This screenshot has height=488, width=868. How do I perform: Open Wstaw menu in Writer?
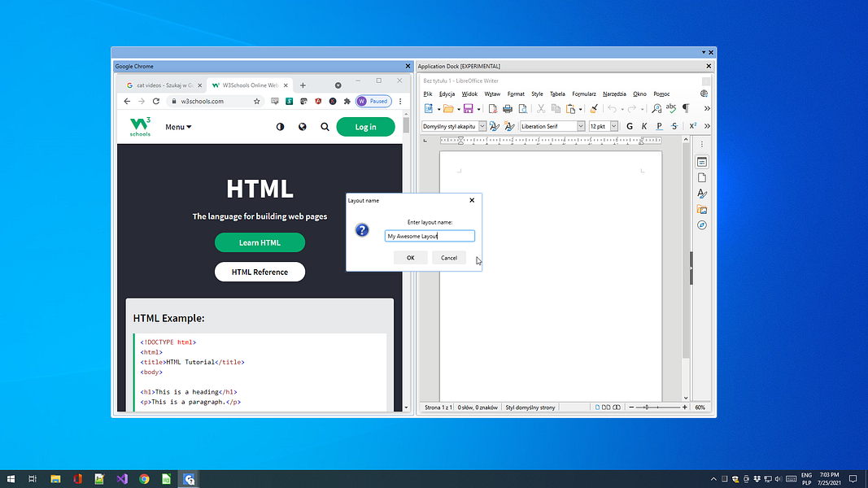tap(492, 94)
